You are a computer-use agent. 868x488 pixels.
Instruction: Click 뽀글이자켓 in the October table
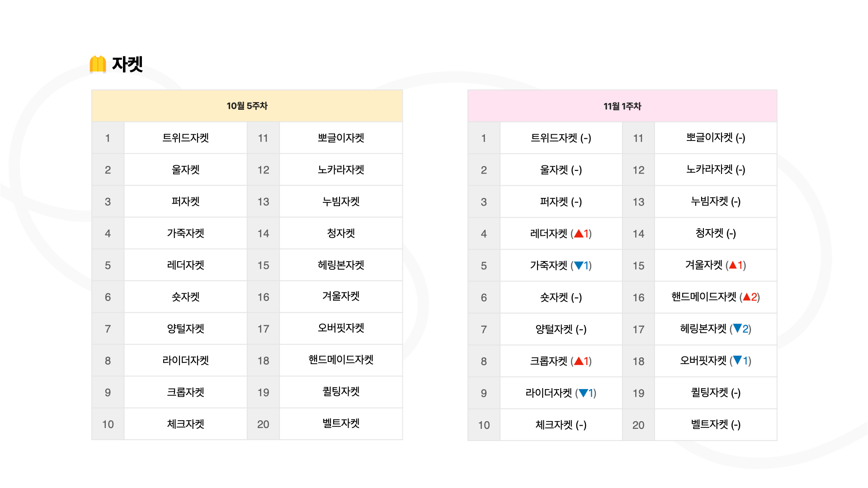pyautogui.click(x=341, y=138)
